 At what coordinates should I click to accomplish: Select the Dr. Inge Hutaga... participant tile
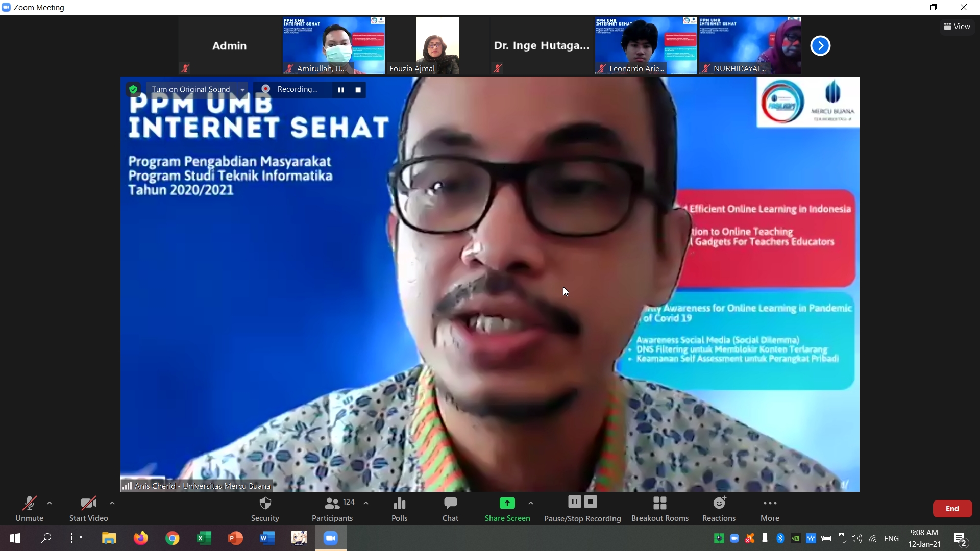(542, 46)
